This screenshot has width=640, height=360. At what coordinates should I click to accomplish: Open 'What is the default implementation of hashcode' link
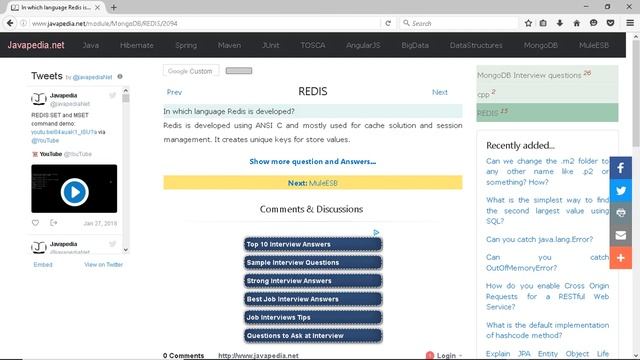click(x=547, y=330)
